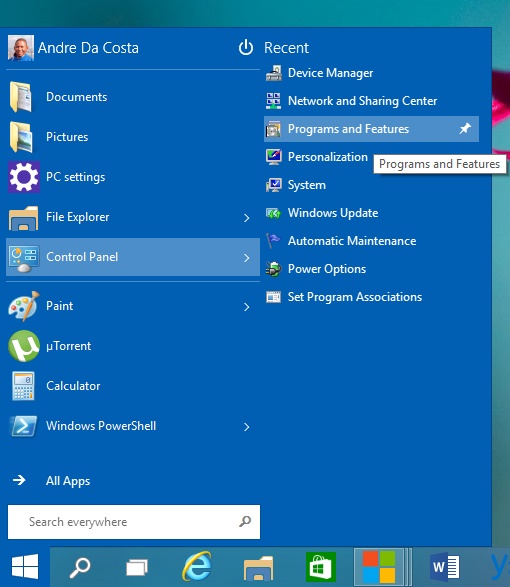Open Search from the taskbar magnifier
The image size is (510, 587).
[80, 568]
